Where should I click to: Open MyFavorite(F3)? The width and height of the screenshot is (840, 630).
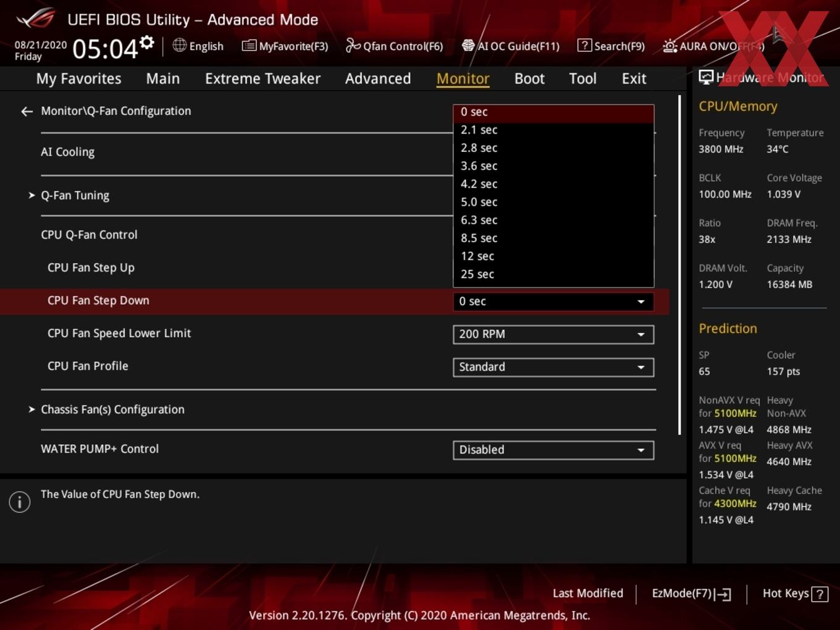(x=285, y=46)
